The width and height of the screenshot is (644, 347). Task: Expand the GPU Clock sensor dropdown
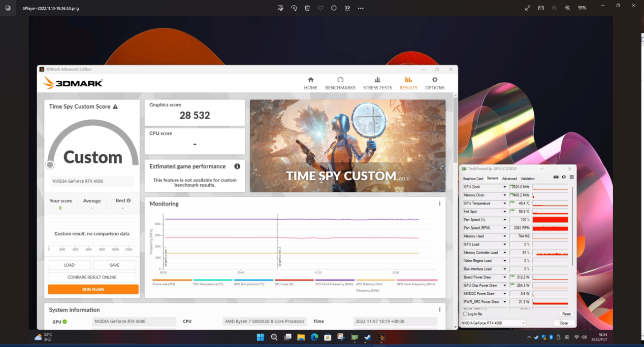(504, 187)
